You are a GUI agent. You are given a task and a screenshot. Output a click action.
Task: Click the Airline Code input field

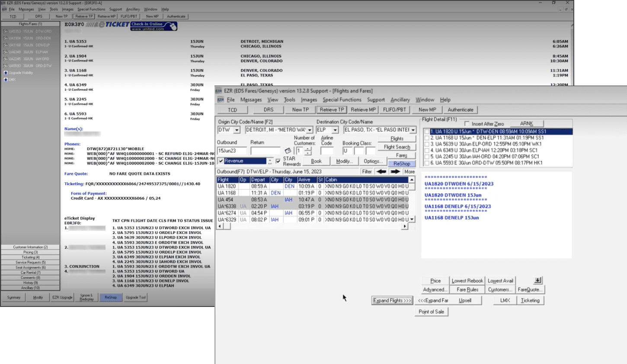327,151
